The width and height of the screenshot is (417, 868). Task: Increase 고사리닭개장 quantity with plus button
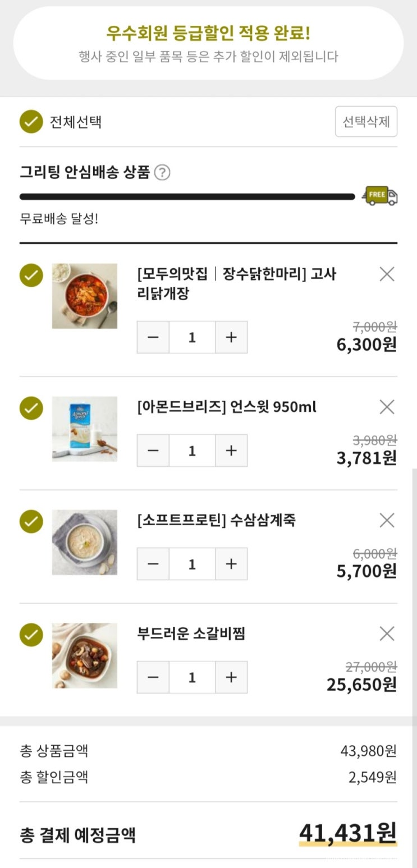231,337
